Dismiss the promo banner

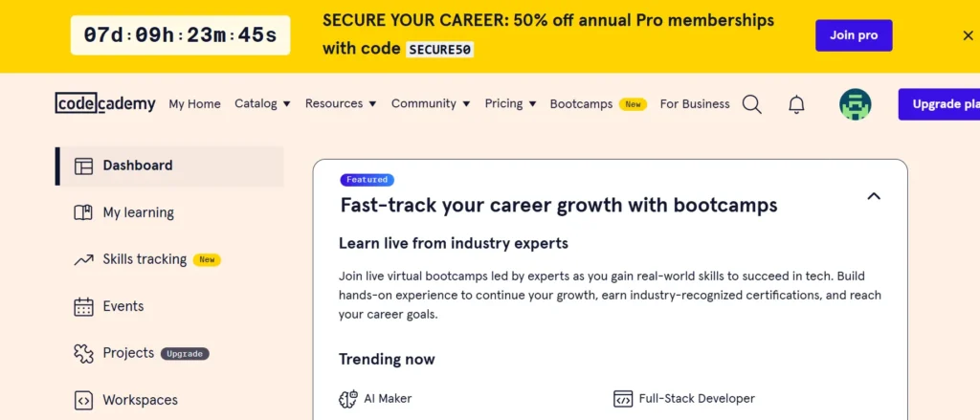(x=968, y=35)
